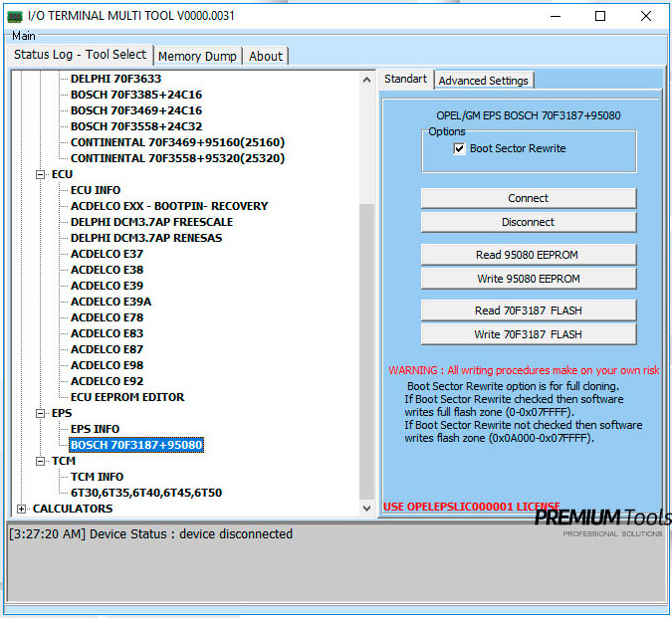The image size is (672, 618).
Task: Switch to the Memory Dump tab
Action: (197, 56)
